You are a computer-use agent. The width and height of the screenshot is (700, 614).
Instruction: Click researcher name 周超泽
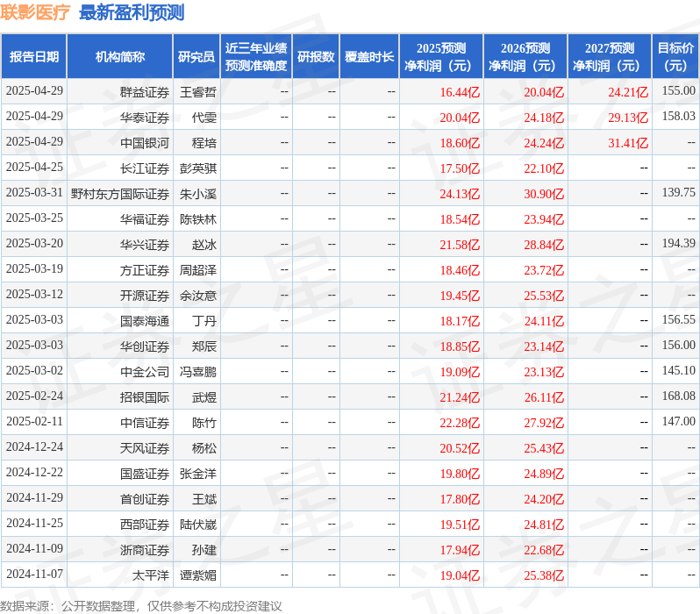click(x=198, y=271)
